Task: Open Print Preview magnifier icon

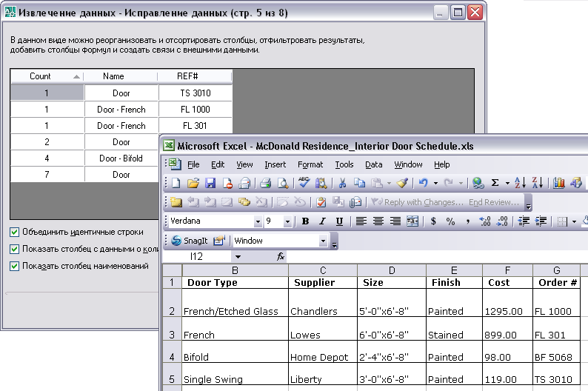Action: (283, 183)
